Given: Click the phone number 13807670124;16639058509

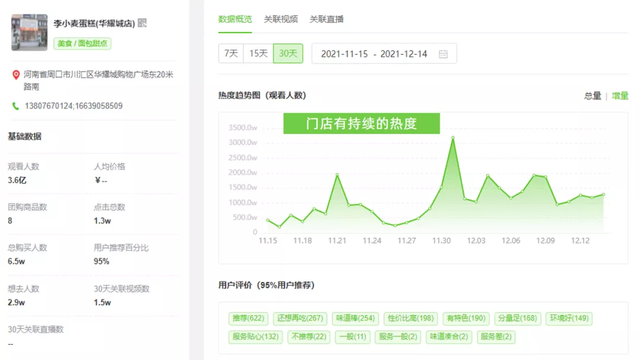Looking at the screenshot, I should (x=73, y=106).
